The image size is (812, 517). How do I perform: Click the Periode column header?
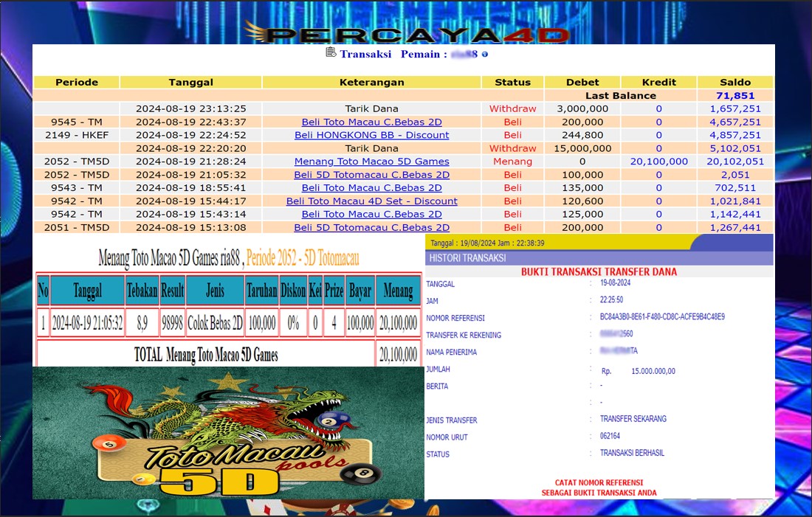click(x=77, y=82)
